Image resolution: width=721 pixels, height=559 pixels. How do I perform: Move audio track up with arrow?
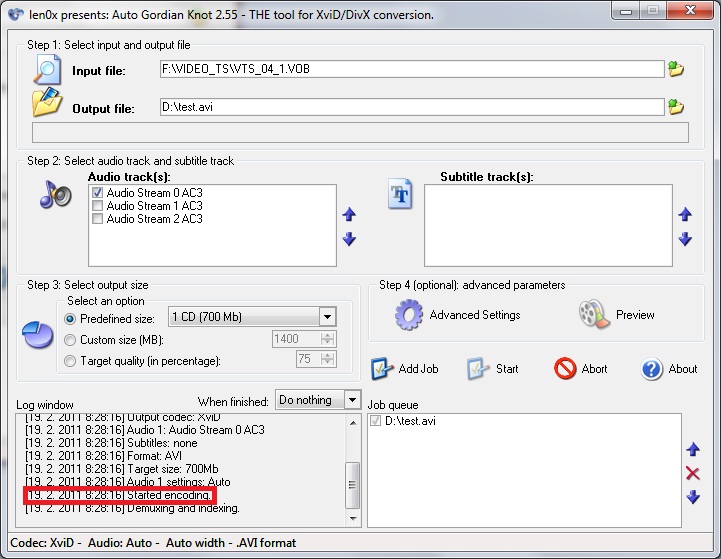[349, 214]
